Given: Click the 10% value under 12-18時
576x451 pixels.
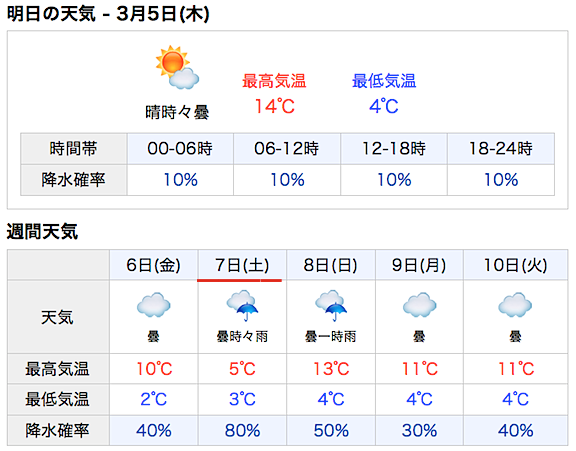Looking at the screenshot, I should click(x=394, y=180).
